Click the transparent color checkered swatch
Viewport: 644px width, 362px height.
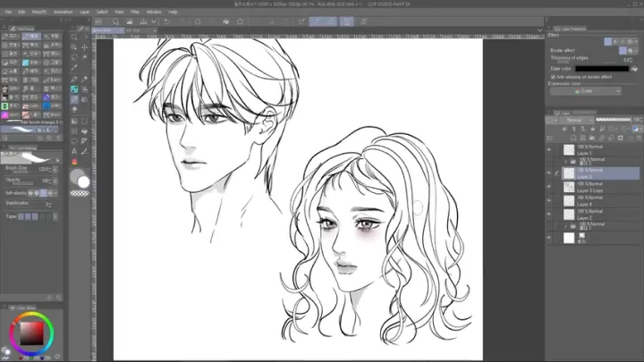click(x=80, y=193)
